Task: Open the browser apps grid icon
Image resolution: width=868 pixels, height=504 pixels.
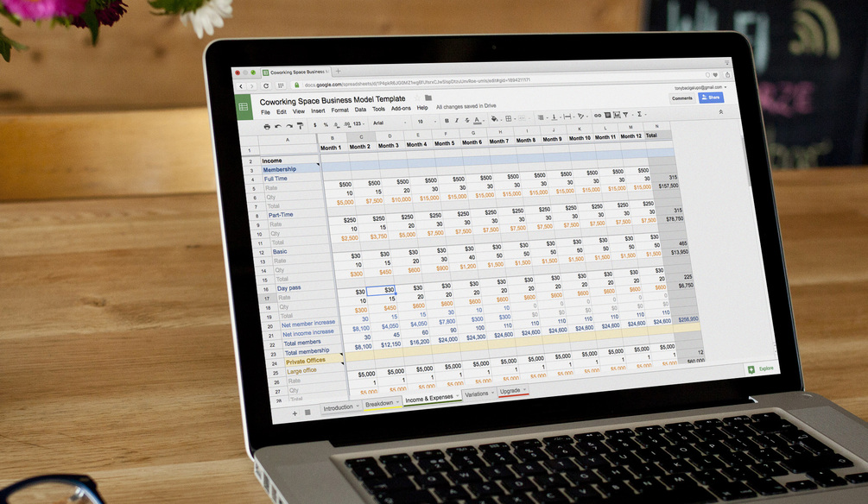Action: click(x=281, y=85)
